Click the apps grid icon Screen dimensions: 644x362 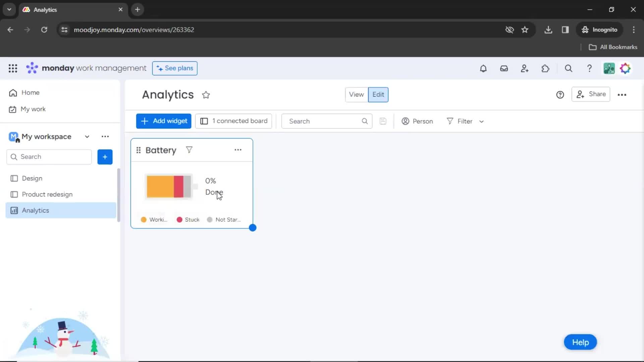(x=12, y=68)
